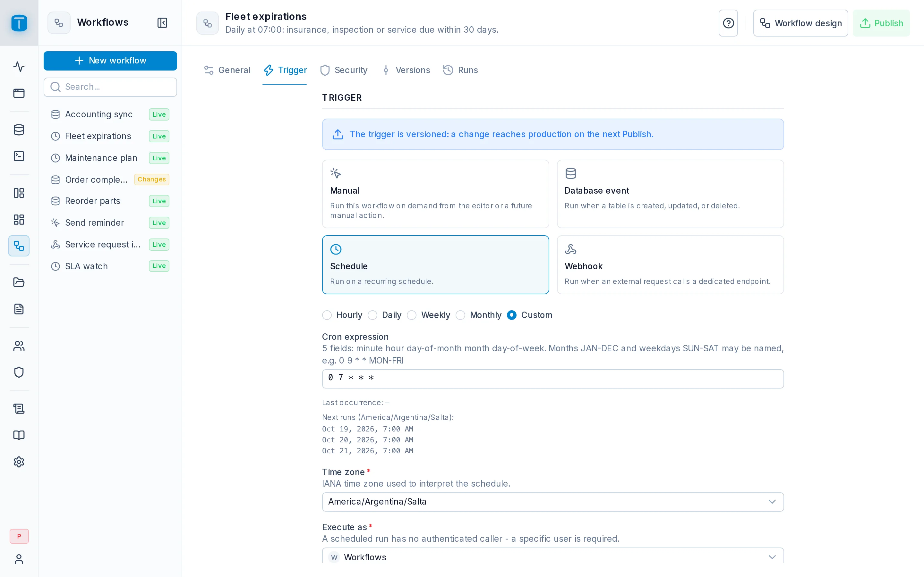Focus the Cron expression input field
The width and height of the screenshot is (924, 577).
552,379
